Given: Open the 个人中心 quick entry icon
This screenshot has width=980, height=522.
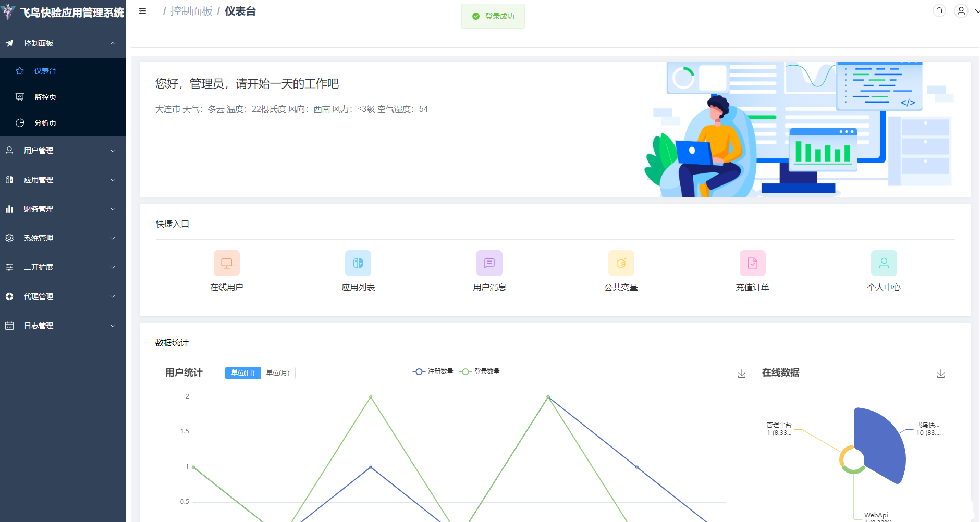Looking at the screenshot, I should click(x=884, y=263).
